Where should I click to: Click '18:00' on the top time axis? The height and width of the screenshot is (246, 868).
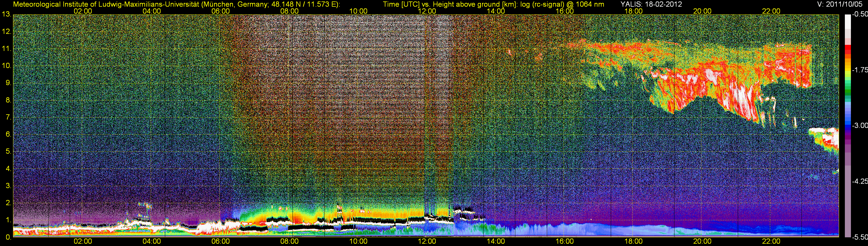tap(633, 11)
